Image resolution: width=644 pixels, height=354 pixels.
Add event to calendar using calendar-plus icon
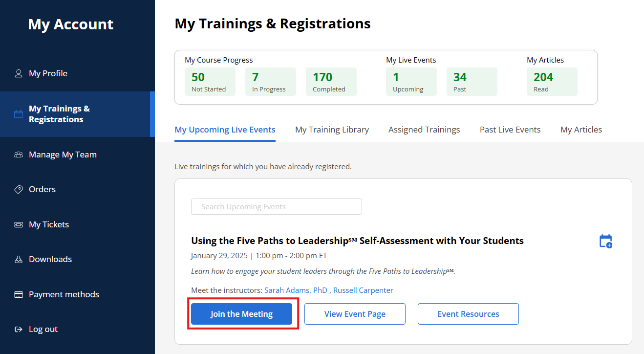pos(605,241)
